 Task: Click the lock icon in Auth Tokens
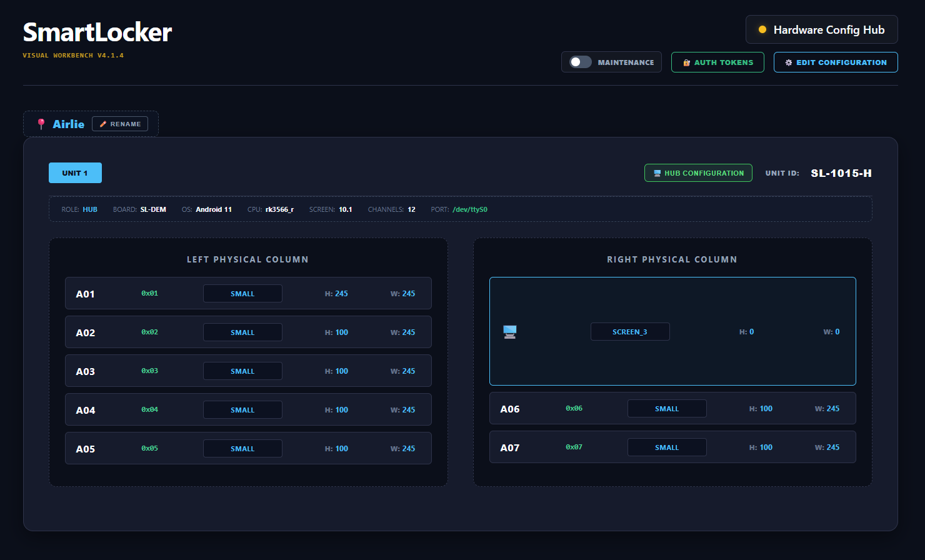[x=686, y=62]
